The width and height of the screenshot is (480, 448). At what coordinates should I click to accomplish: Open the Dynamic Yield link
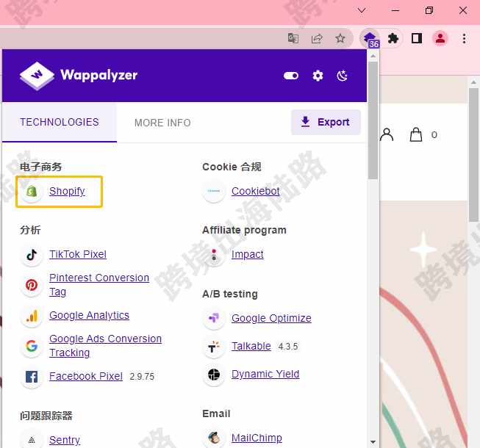265,374
